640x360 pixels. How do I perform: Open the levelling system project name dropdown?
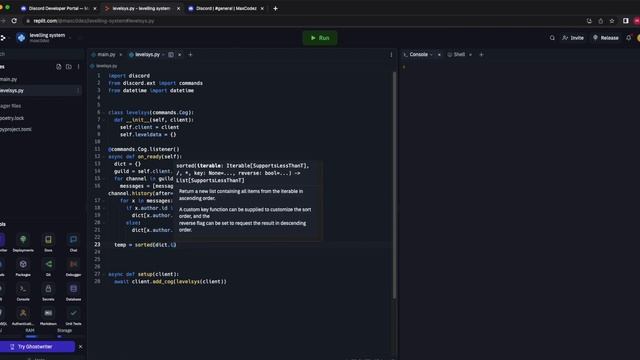coord(70,38)
